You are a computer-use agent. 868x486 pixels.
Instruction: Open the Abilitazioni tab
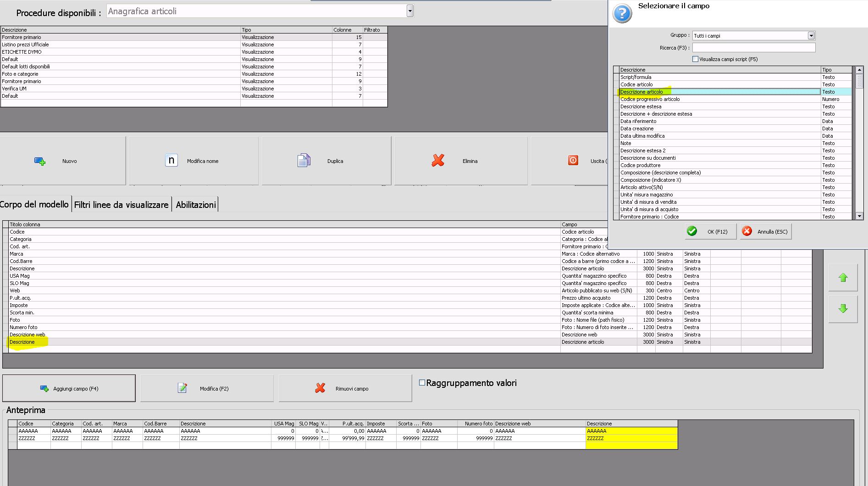(196, 205)
